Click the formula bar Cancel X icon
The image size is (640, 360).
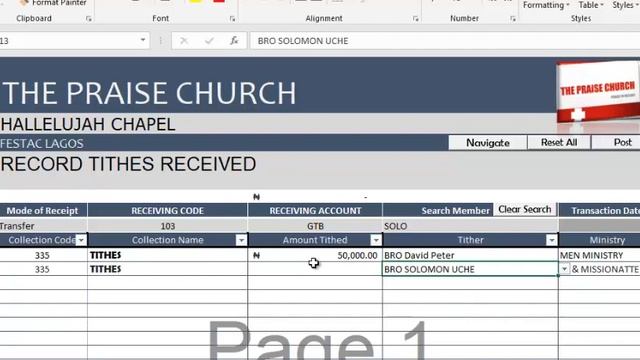pos(184,41)
